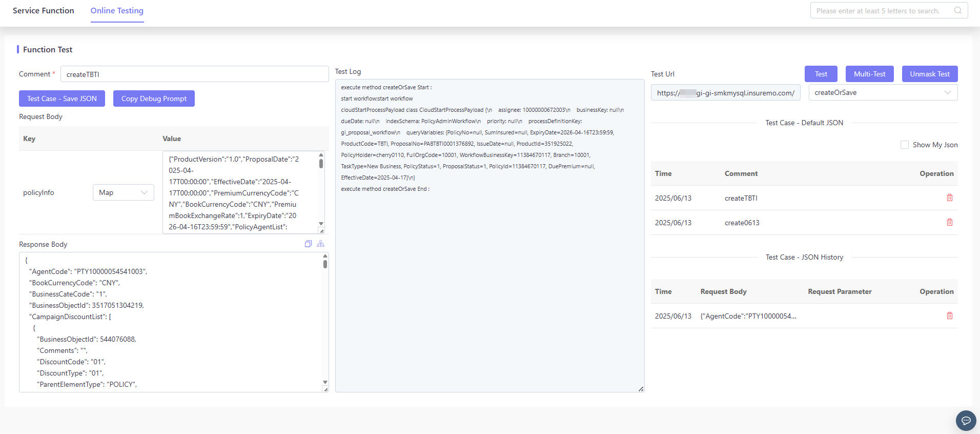The width and height of the screenshot is (980, 434).
Task: Click the policyInfo key label
Action: coord(38,192)
